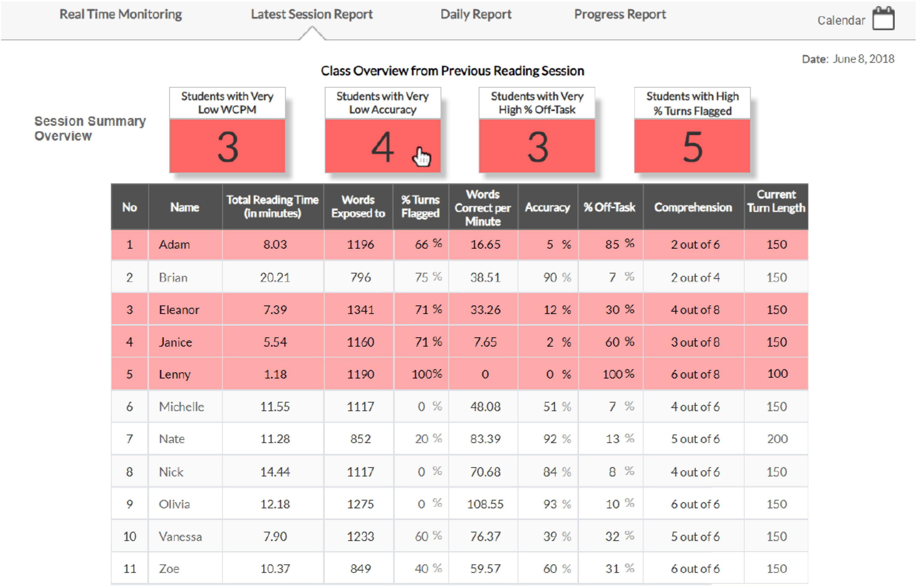Viewport: 917px width, 588px height.
Task: Click Zoe's reading time 10.37
Action: [x=275, y=568]
